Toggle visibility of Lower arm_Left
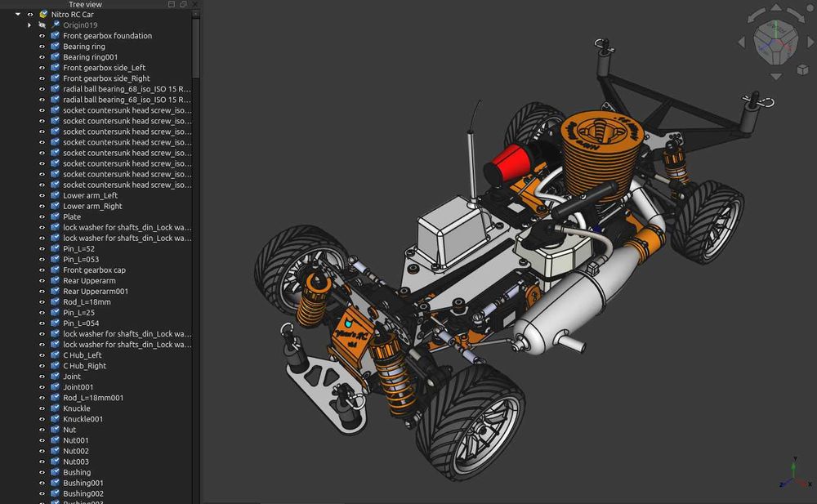 (x=42, y=196)
